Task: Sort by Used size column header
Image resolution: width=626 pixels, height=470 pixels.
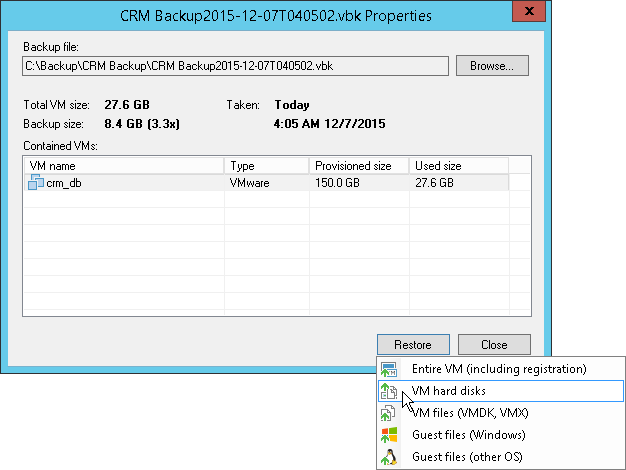Action: point(459,166)
